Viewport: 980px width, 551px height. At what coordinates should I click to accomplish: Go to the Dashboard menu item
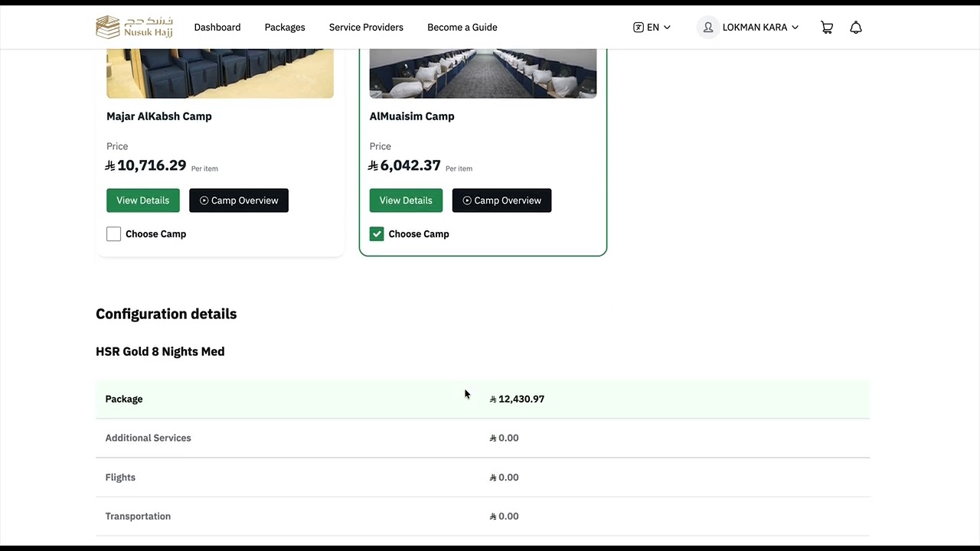tap(217, 28)
